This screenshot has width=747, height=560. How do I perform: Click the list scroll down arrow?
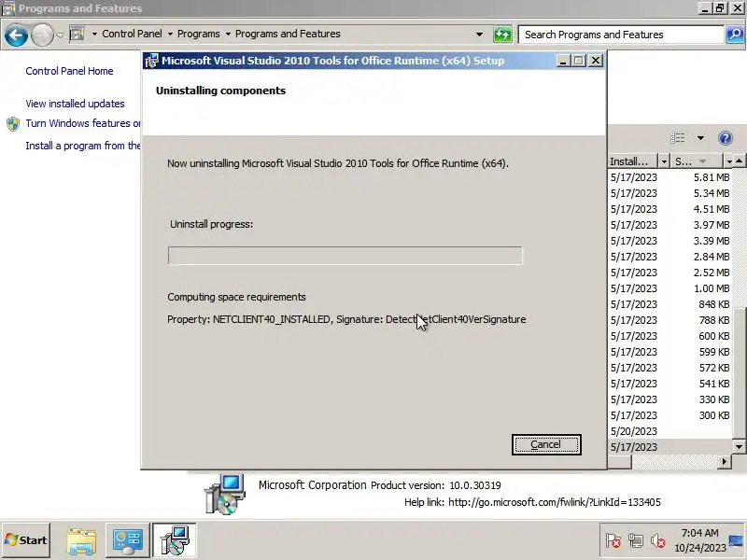(x=740, y=447)
